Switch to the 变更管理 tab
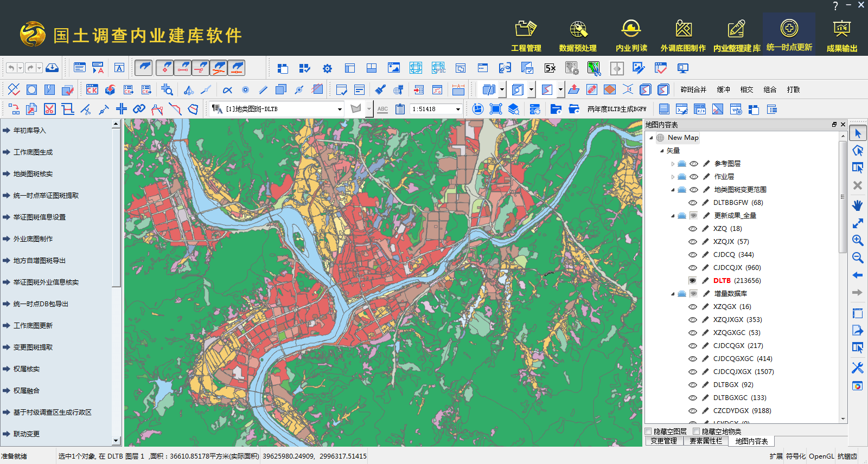 (663, 441)
